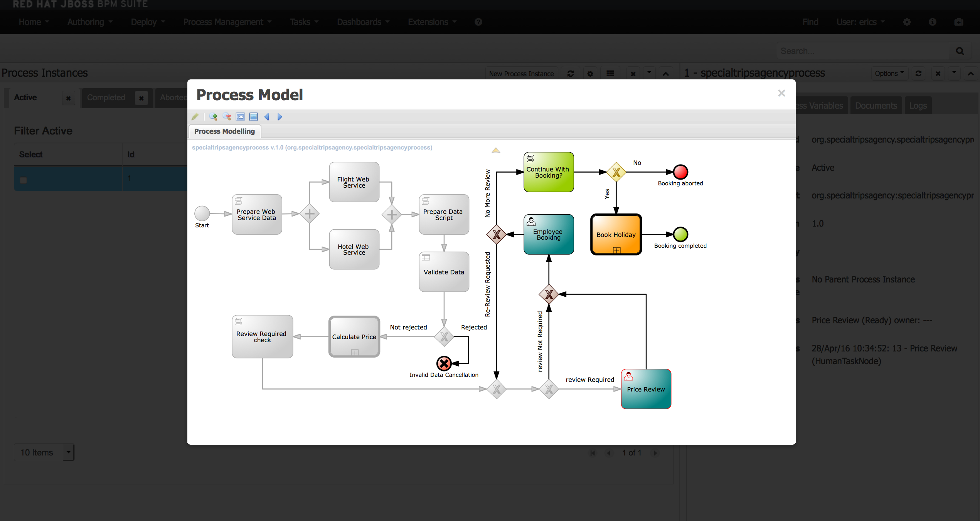
Task: Click the pencil edit icon
Action: 195,116
